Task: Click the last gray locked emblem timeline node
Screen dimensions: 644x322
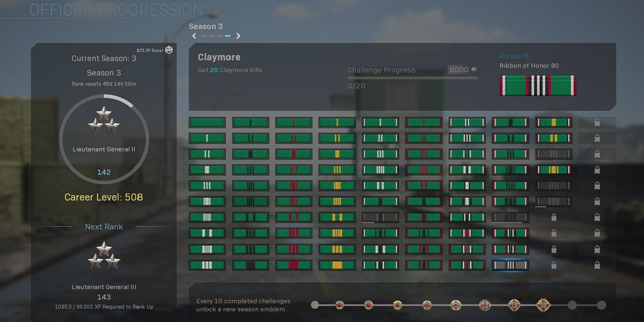Action: 601,305
